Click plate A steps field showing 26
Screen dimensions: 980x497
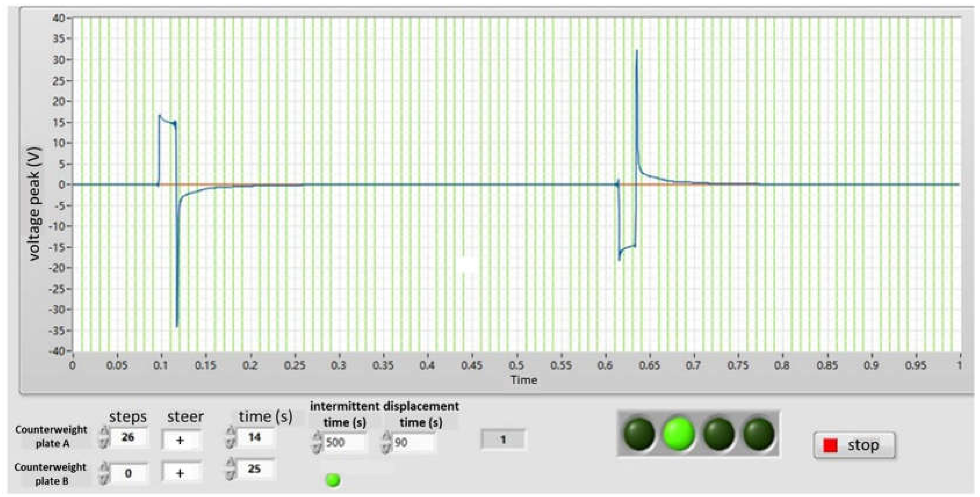tap(128, 437)
